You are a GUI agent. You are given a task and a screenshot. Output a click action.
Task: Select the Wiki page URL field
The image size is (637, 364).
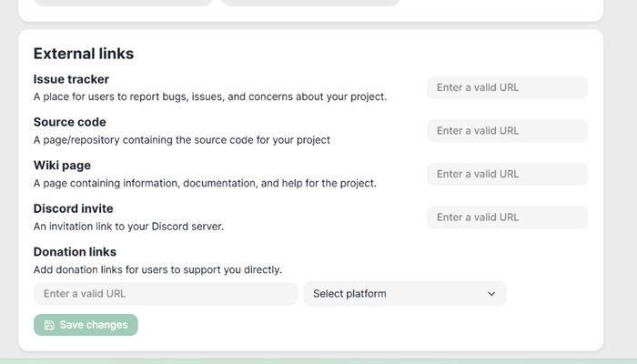(x=507, y=174)
